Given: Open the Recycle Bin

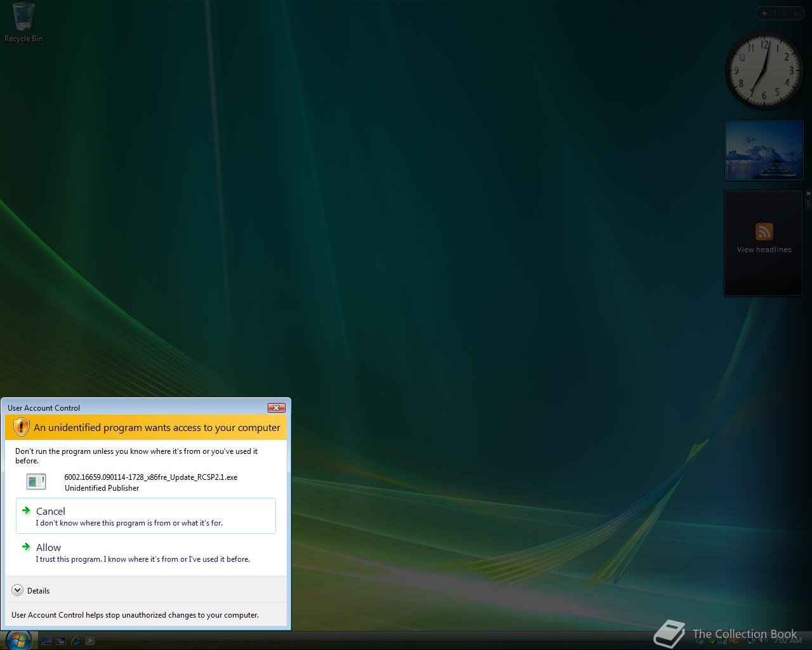Looking at the screenshot, I should click(23, 22).
